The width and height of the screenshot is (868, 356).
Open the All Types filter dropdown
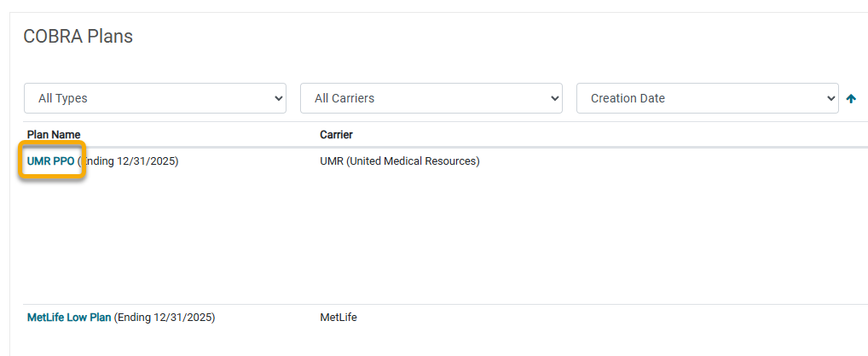click(x=155, y=98)
